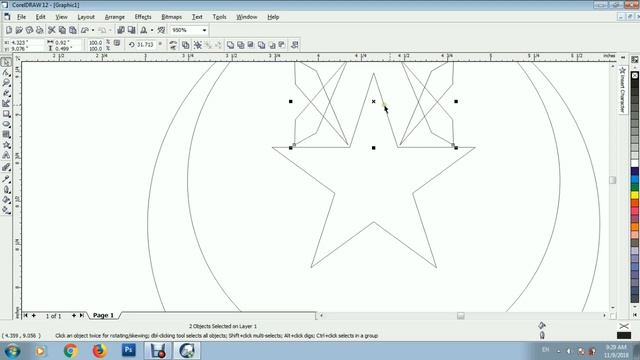Click the vertical scrollbar thumb

point(613,180)
